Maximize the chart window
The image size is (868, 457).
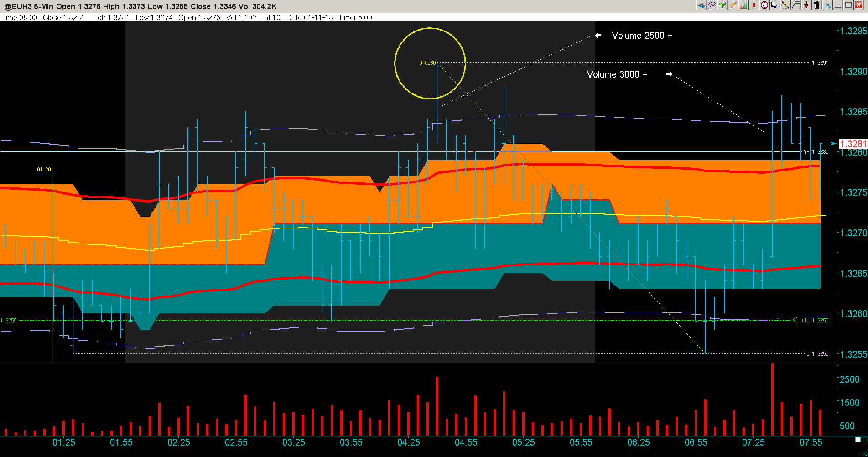tap(848, 5)
